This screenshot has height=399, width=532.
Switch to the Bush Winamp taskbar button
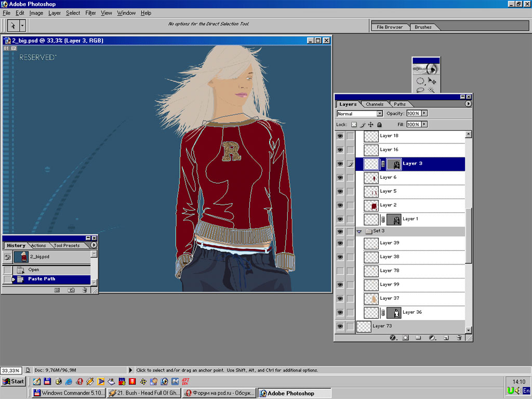tap(145, 393)
